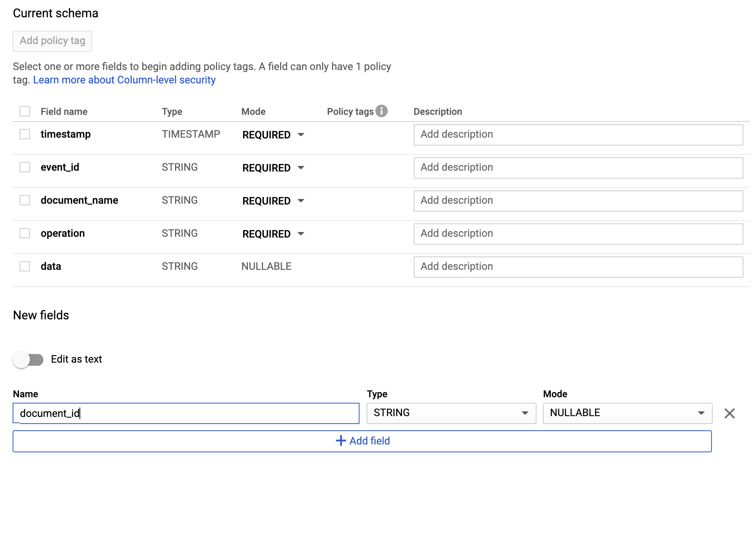Click the plus icon on Add field

pyautogui.click(x=340, y=441)
